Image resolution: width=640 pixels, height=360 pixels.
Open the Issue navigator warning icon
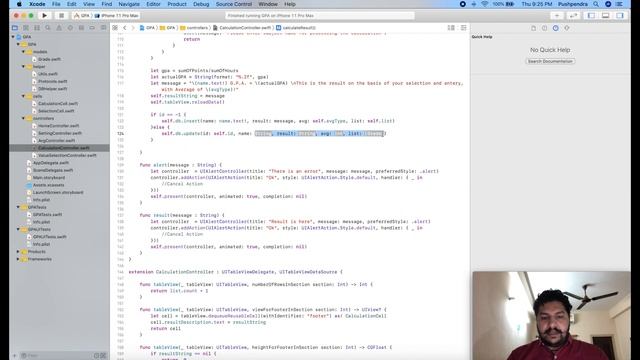point(59,28)
